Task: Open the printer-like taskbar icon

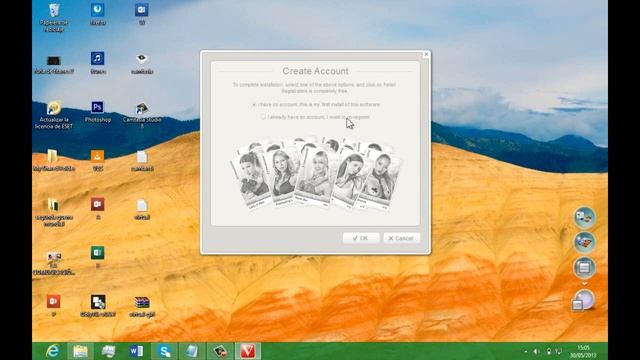Action: tap(109, 351)
